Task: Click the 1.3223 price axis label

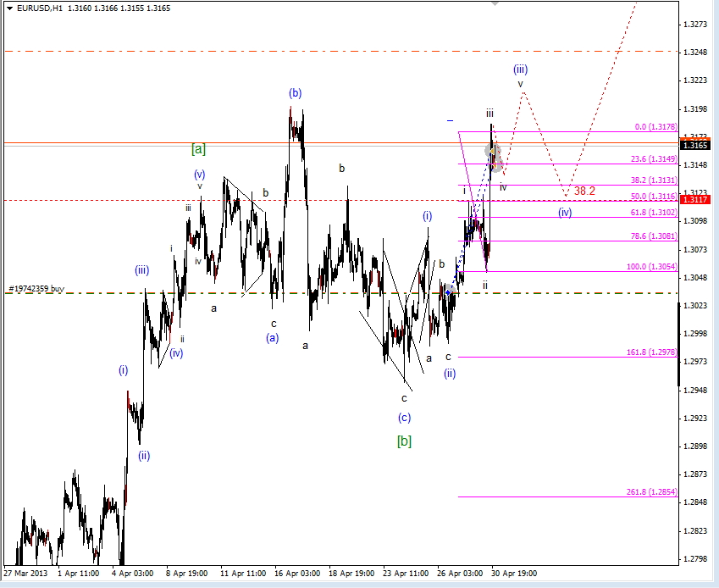Action: click(695, 80)
